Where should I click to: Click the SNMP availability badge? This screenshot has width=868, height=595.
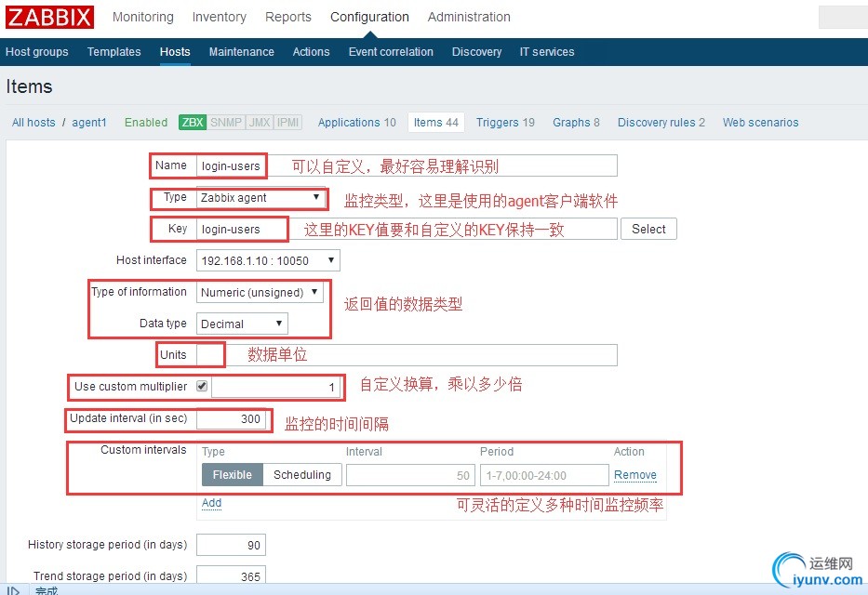pyautogui.click(x=226, y=122)
